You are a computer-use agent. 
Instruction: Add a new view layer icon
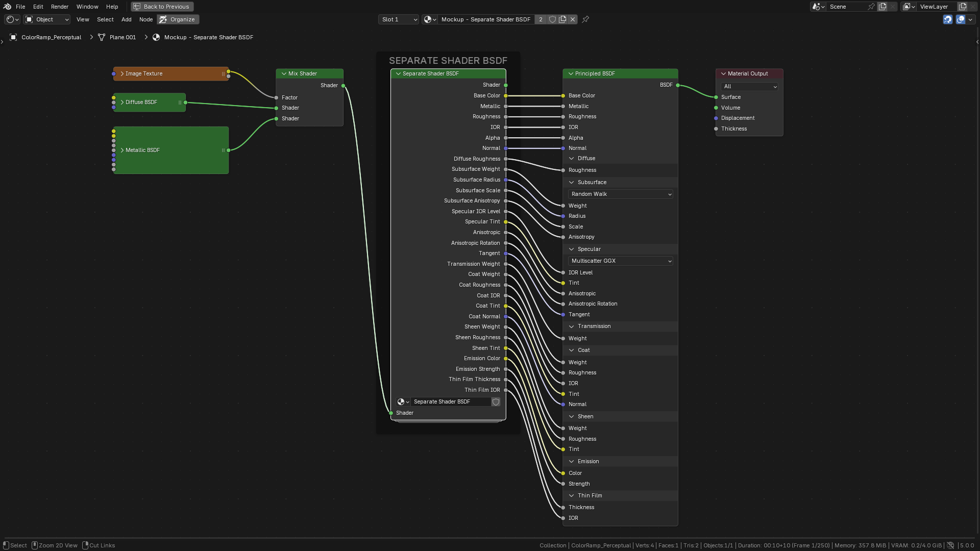tap(963, 7)
